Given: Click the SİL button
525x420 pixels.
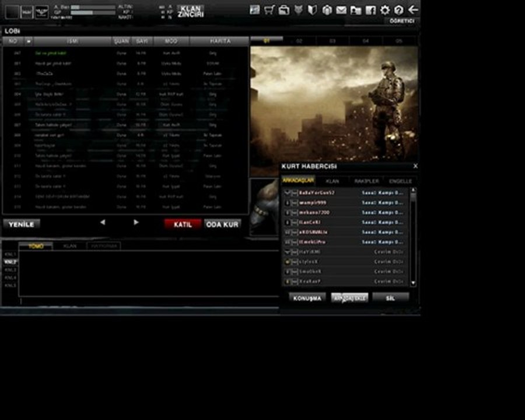Looking at the screenshot, I should click(390, 297).
